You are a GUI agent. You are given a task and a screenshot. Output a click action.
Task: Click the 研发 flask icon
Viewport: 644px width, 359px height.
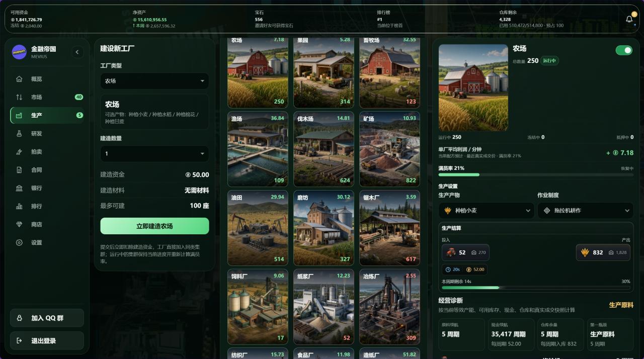click(x=19, y=133)
